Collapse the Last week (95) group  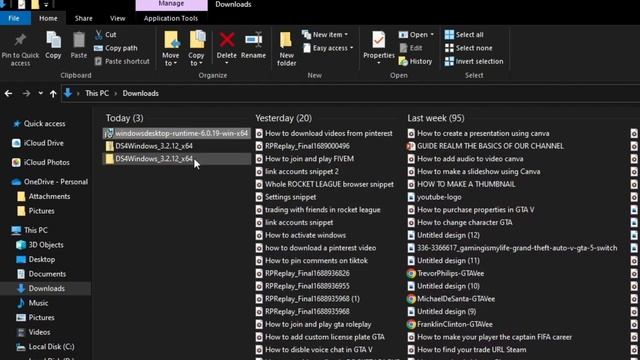point(436,118)
